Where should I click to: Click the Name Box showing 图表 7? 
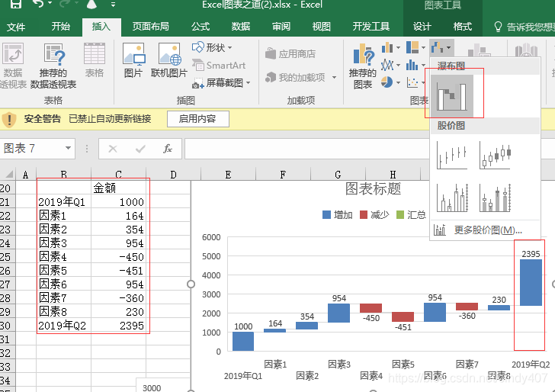(32, 148)
